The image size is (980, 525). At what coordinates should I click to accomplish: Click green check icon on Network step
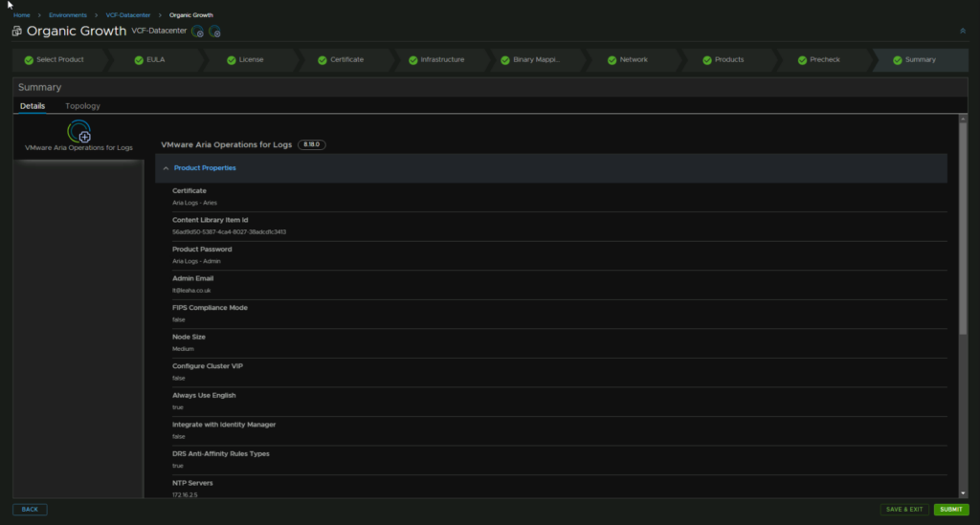pos(612,60)
